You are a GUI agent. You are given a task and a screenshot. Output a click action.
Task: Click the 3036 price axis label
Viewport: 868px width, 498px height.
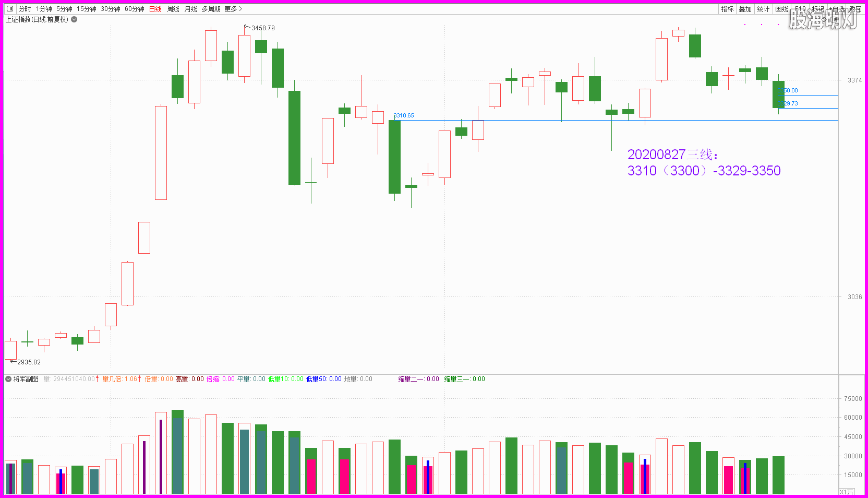click(x=854, y=297)
